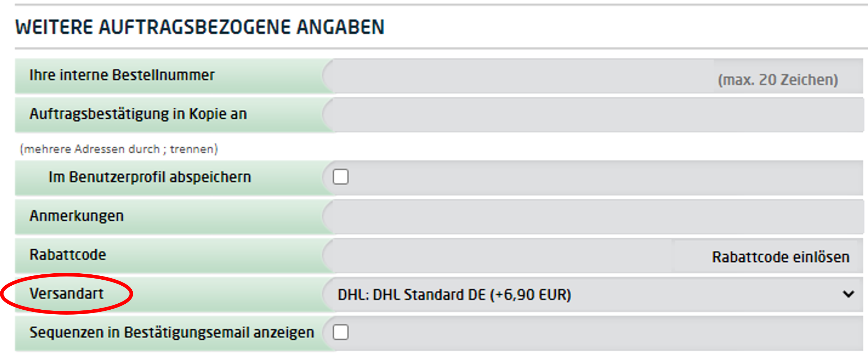Click the Rabattcode input field
Screen dimensions: 868x357
[x=498, y=256]
